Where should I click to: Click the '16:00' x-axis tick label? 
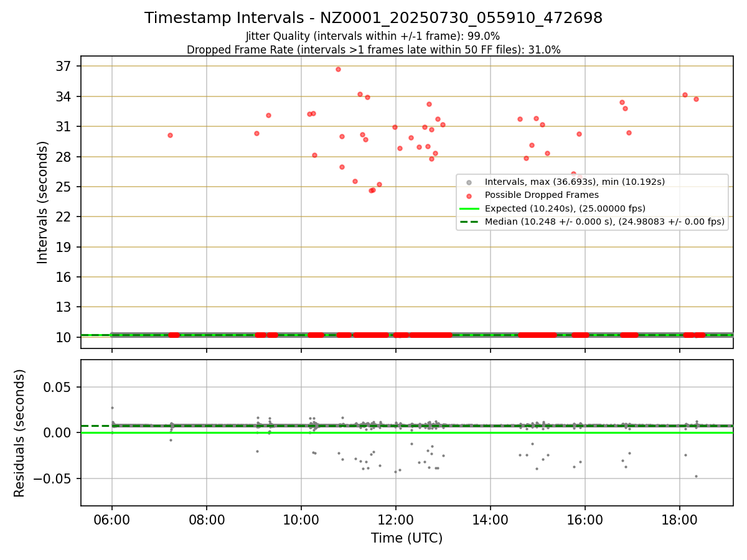tap(585, 519)
